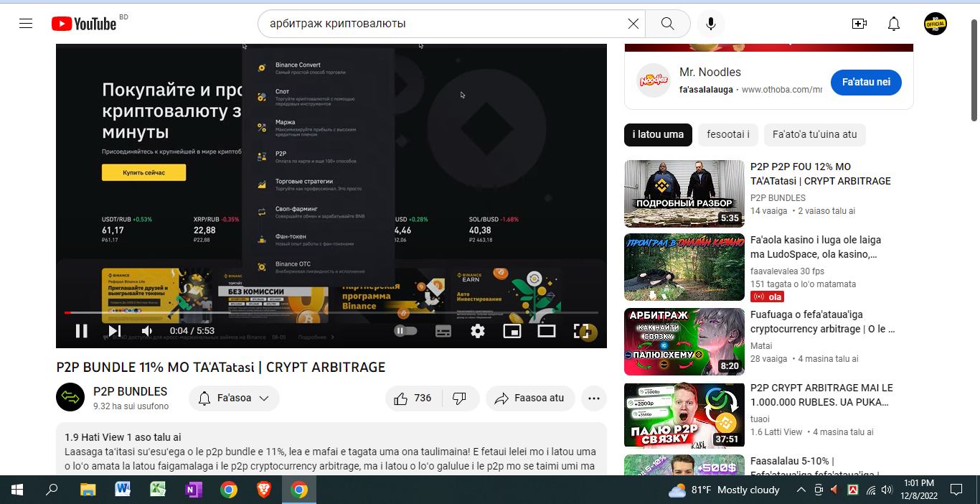
Task: Open 'Fuafuaga o fefa'ataua'iga cryptocurrency arbitrage' title
Action: point(823,322)
